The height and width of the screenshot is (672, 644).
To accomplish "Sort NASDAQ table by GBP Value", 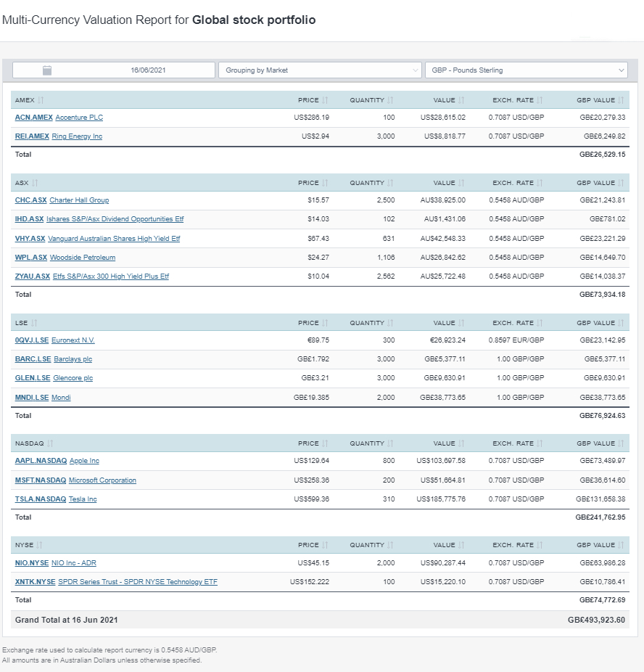I will pyautogui.click(x=621, y=443).
